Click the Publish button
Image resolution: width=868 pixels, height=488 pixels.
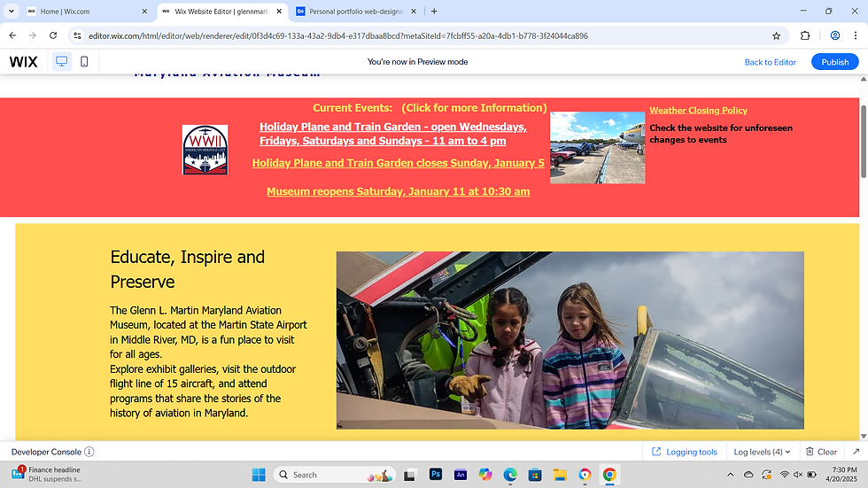tap(834, 62)
